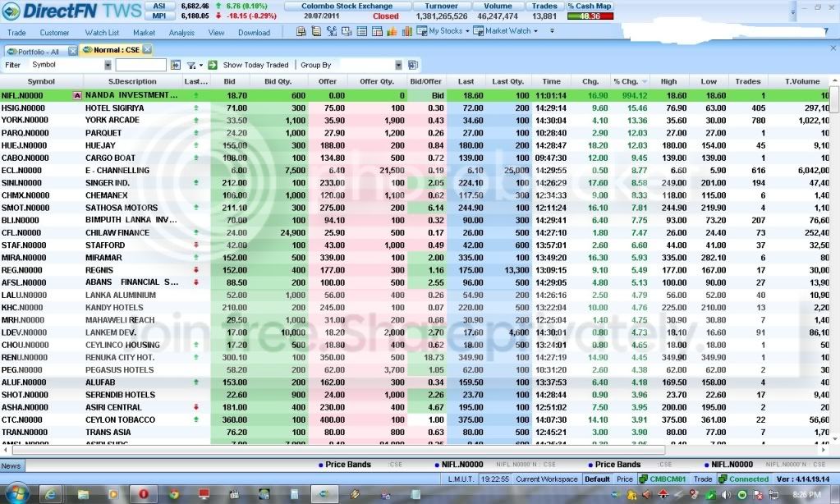Open the Filter Symbol combo box

pyautogui.click(x=70, y=65)
